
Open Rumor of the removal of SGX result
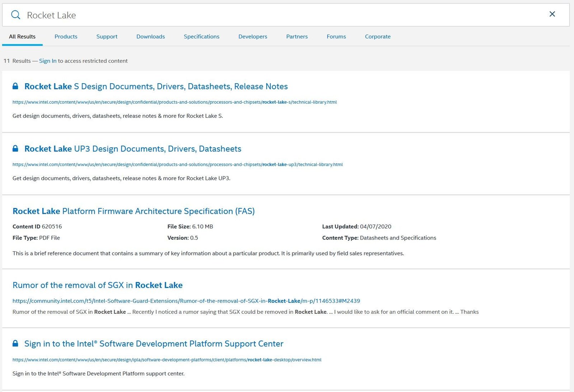click(x=98, y=285)
